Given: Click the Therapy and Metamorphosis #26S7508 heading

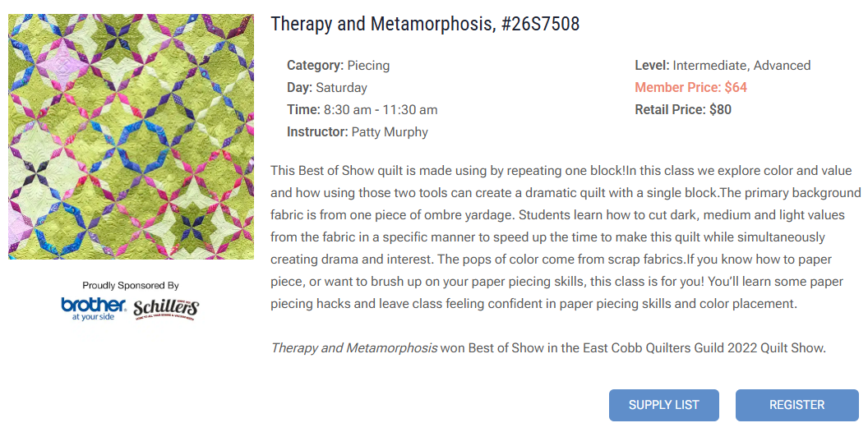Looking at the screenshot, I should pos(425,24).
